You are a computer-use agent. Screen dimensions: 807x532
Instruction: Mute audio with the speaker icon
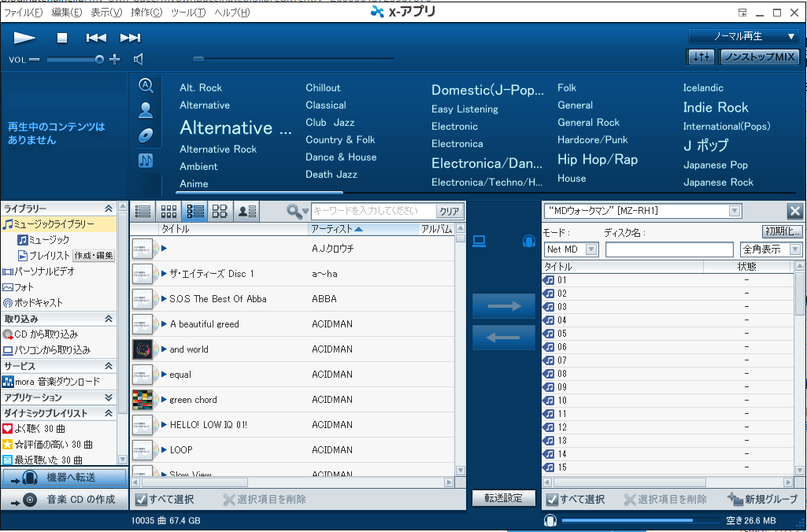pos(139,60)
